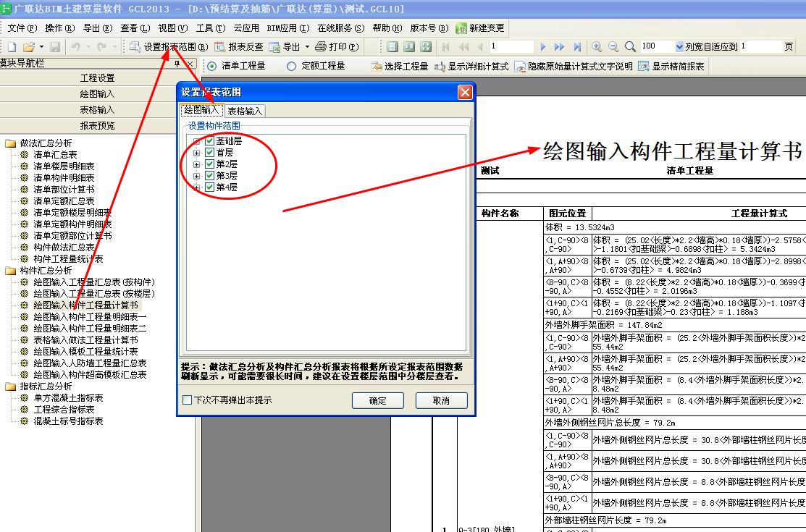
Task: Expand the 第2层 tree node
Action: click(196, 164)
